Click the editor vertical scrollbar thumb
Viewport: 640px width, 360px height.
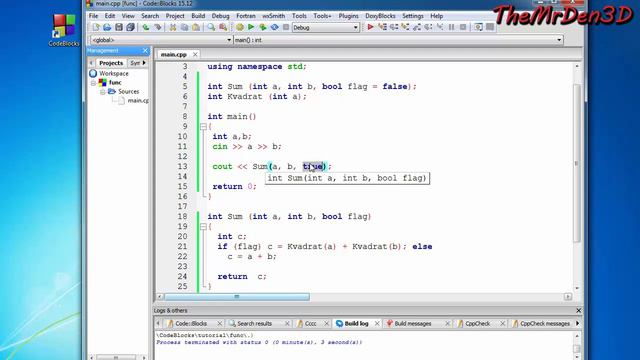point(577,163)
